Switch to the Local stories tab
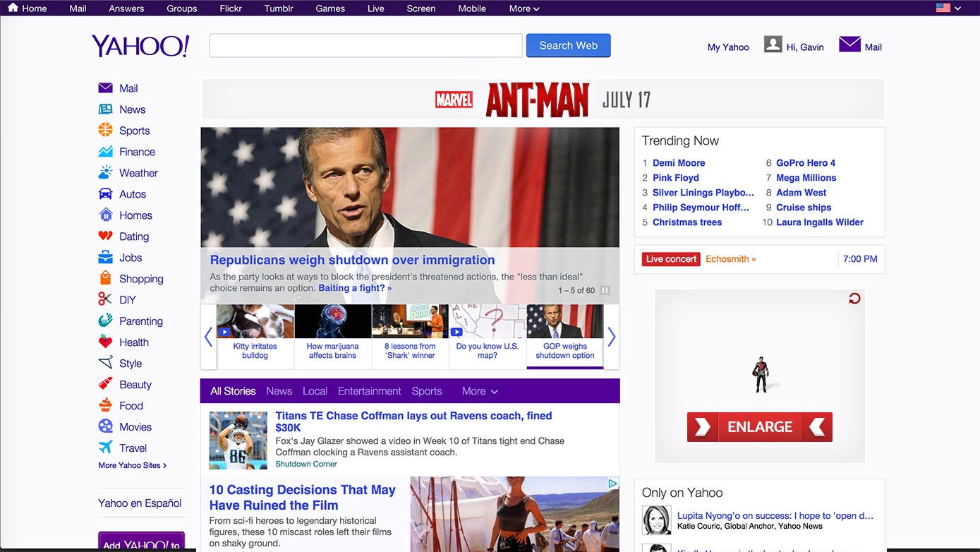980x552 pixels. click(x=315, y=391)
